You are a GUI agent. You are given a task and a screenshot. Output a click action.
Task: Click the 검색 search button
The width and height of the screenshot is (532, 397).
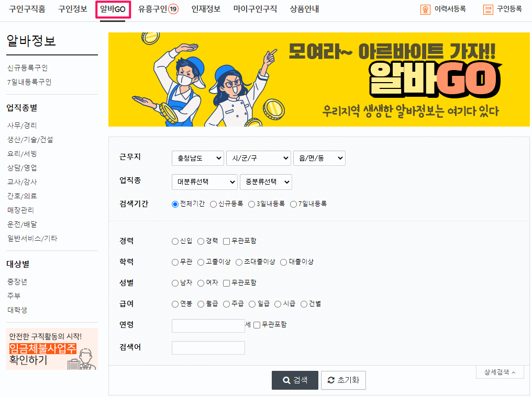coord(295,380)
